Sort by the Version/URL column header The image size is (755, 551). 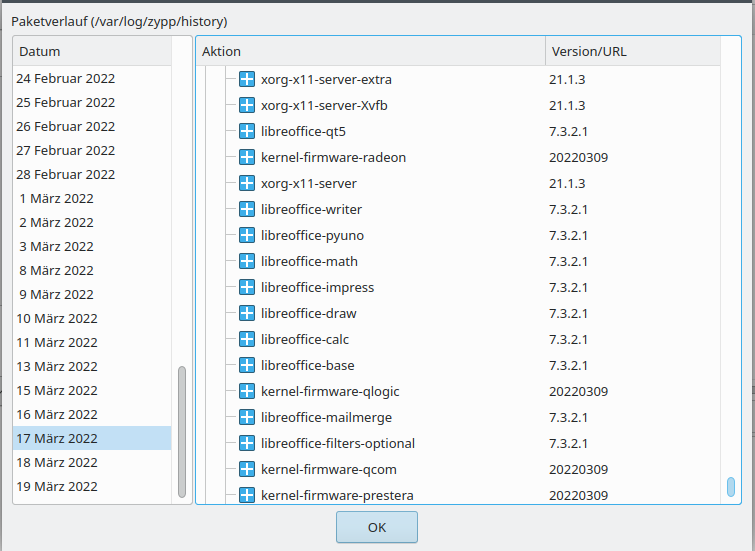[633, 51]
